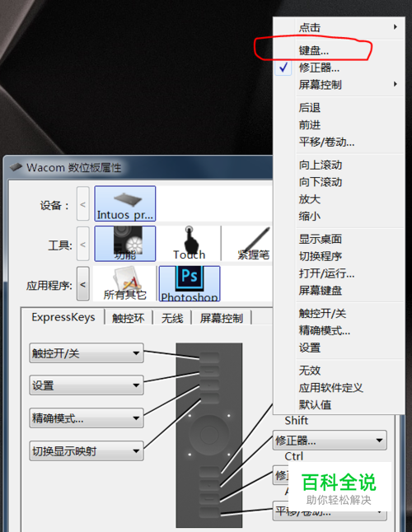Click the Wacom title bar tablet icon
The image size is (412, 532).
pyautogui.click(x=16, y=167)
